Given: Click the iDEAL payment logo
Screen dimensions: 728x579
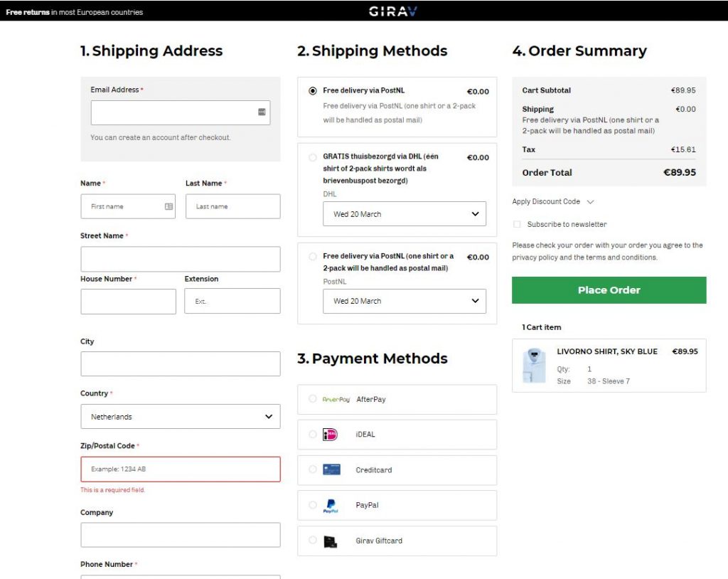Looking at the screenshot, I should pos(330,435).
